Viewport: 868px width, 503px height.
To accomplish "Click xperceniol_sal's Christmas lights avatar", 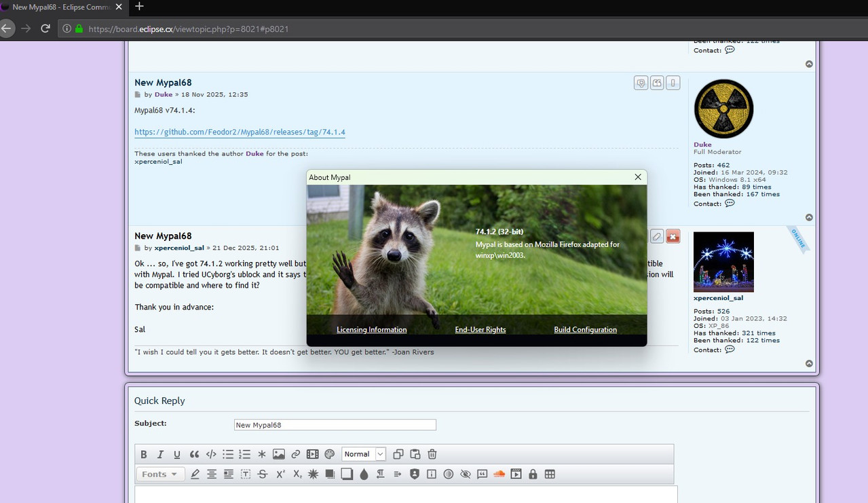I will pyautogui.click(x=723, y=262).
